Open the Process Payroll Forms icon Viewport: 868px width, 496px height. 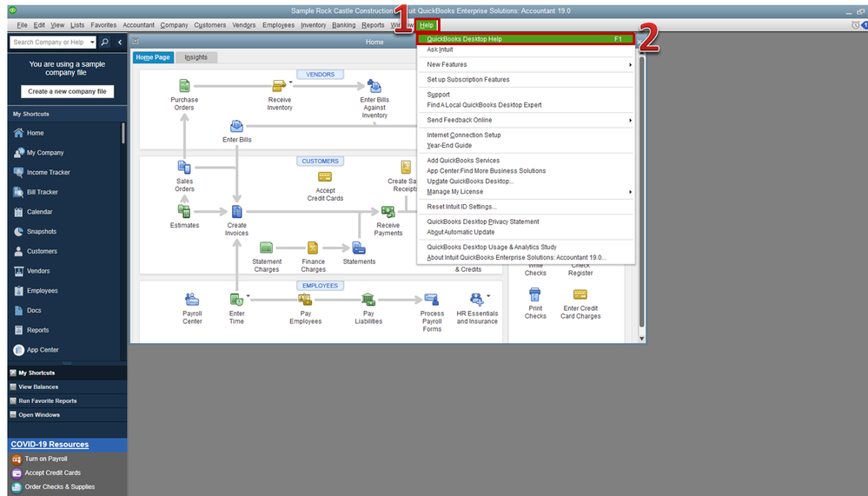[x=431, y=300]
